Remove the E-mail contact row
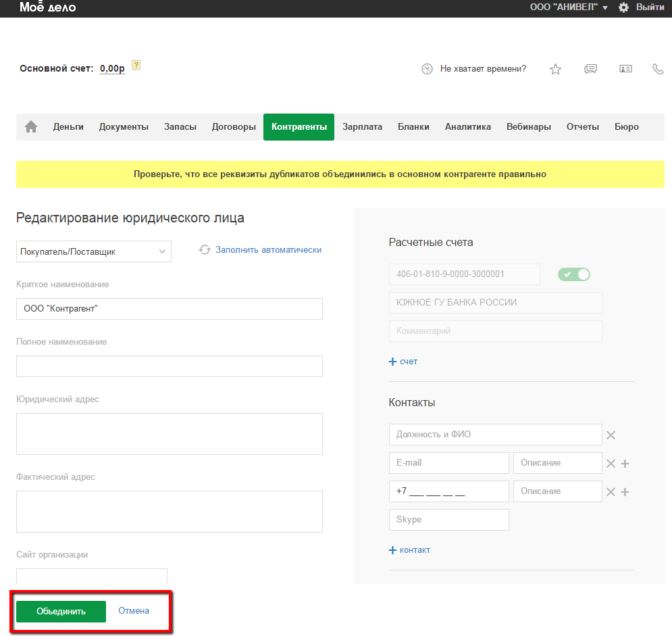Viewport: 672px width, 636px height. click(x=611, y=464)
